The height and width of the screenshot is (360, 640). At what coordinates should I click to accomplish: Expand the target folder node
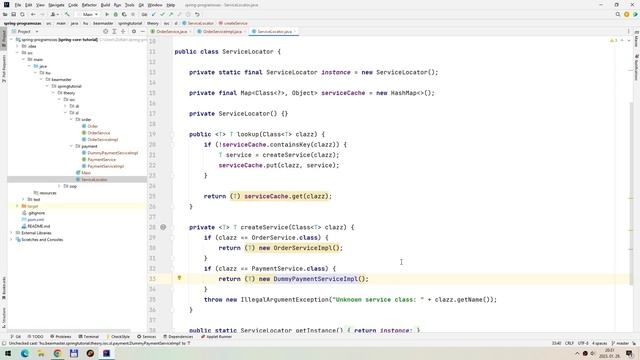click(17, 206)
